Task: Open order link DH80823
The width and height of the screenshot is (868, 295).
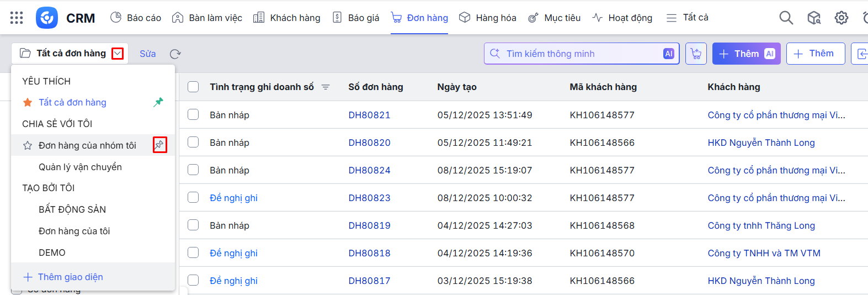Action: click(x=369, y=198)
